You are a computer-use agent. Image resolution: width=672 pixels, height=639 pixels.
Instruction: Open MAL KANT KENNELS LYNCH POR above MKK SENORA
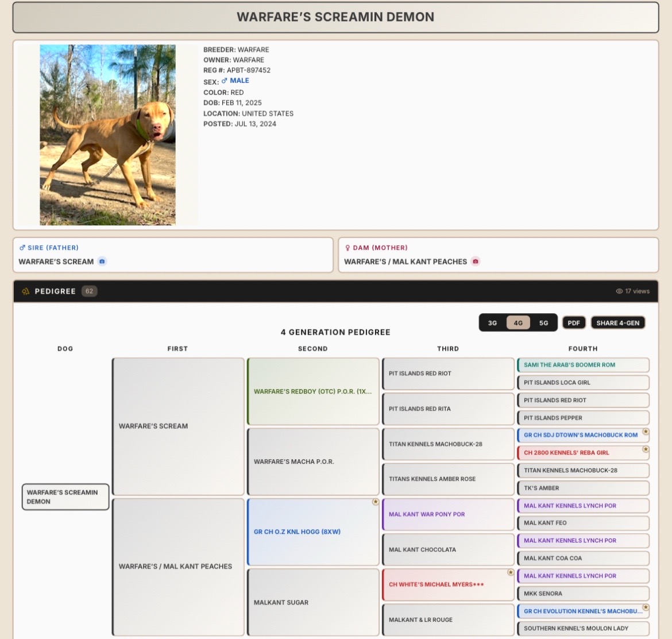click(583, 576)
